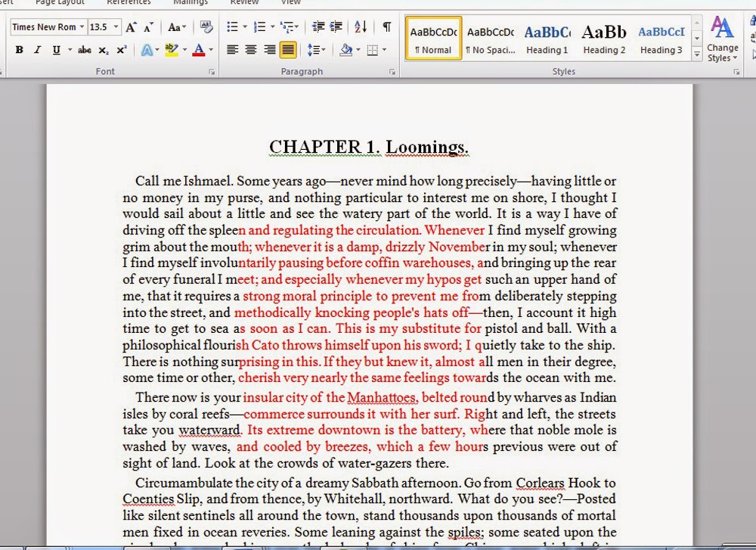Apply Text Effects icon
Viewport: 756px width, 550px height.
point(147,50)
